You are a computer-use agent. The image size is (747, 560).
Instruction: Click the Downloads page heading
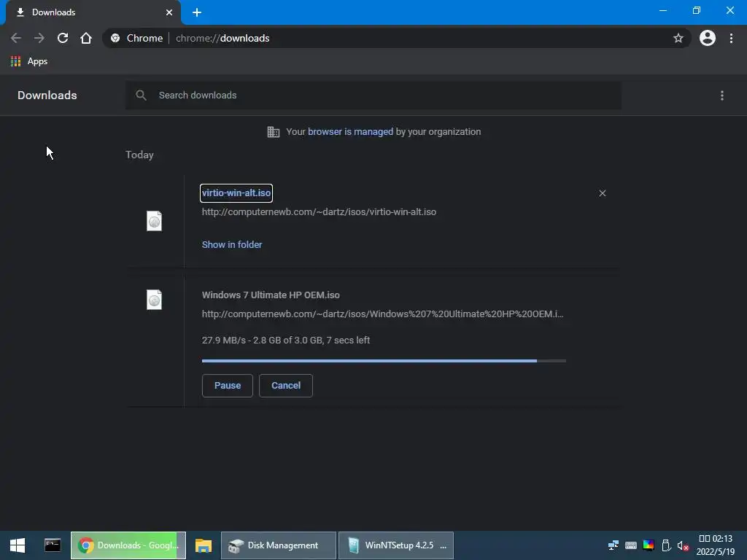click(47, 96)
